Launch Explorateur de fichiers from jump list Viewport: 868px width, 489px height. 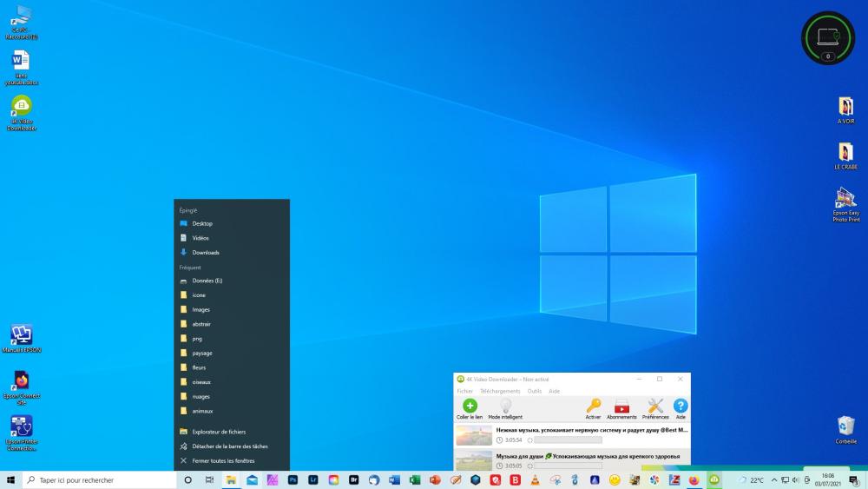tap(219, 432)
